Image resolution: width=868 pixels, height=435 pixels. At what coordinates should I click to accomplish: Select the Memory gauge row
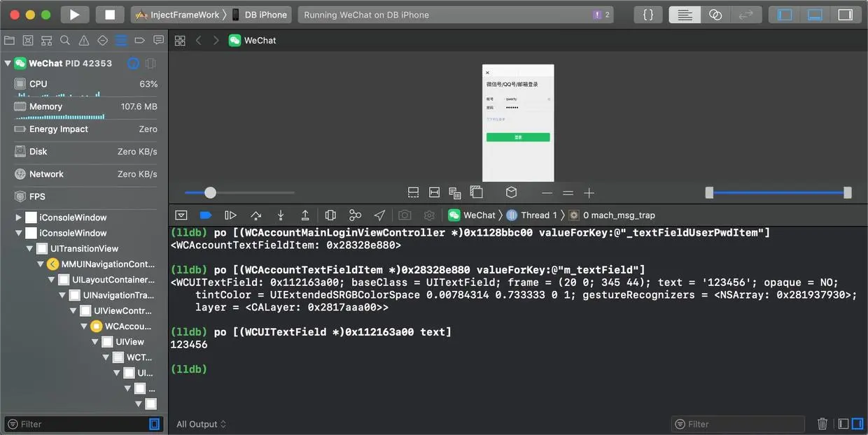coord(84,108)
